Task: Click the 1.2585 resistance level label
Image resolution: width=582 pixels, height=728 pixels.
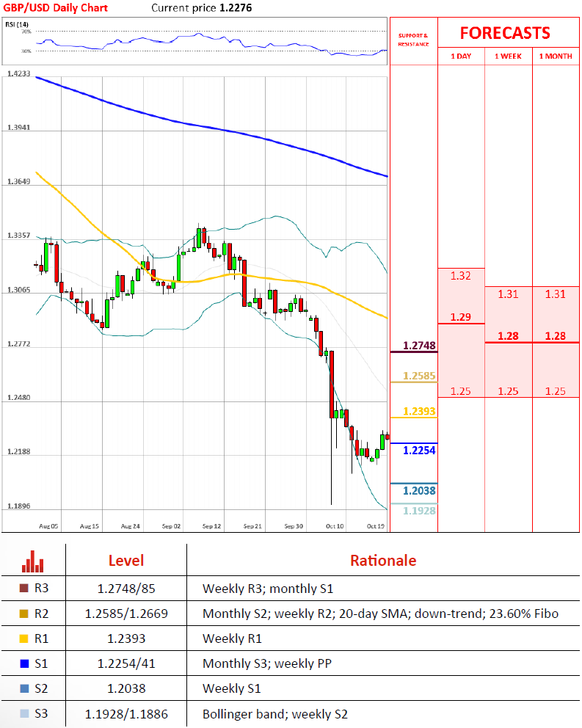Action: point(419,376)
